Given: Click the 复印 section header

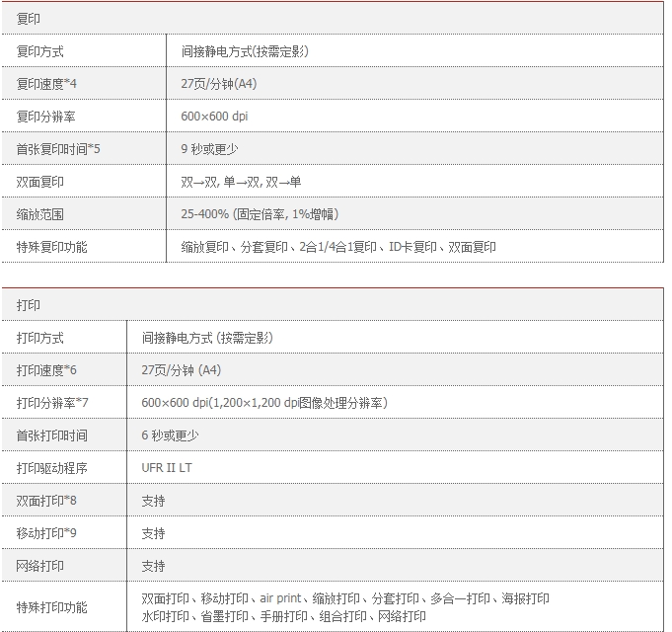Looking at the screenshot, I should coord(30,19).
